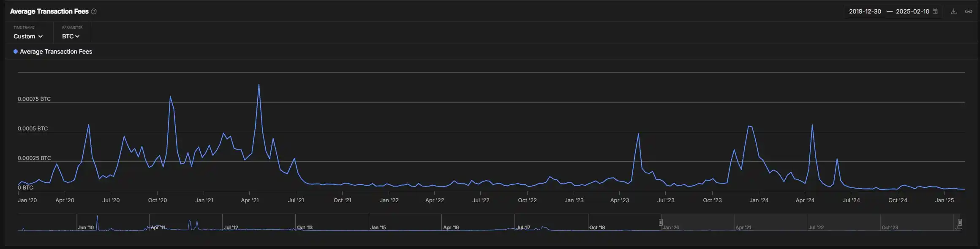980x249 pixels.
Task: Click the help icon beside Average Transaction Fees title
Action: tap(94, 11)
